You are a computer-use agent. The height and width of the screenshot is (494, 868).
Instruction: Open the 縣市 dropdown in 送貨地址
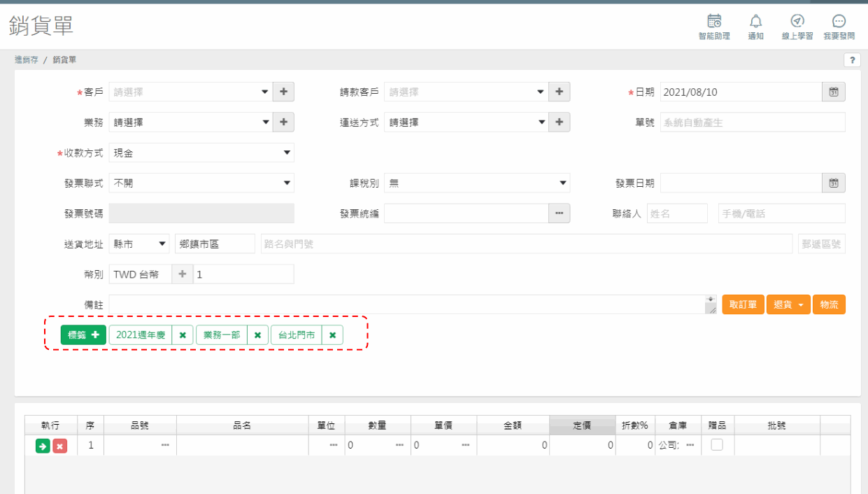pos(139,244)
